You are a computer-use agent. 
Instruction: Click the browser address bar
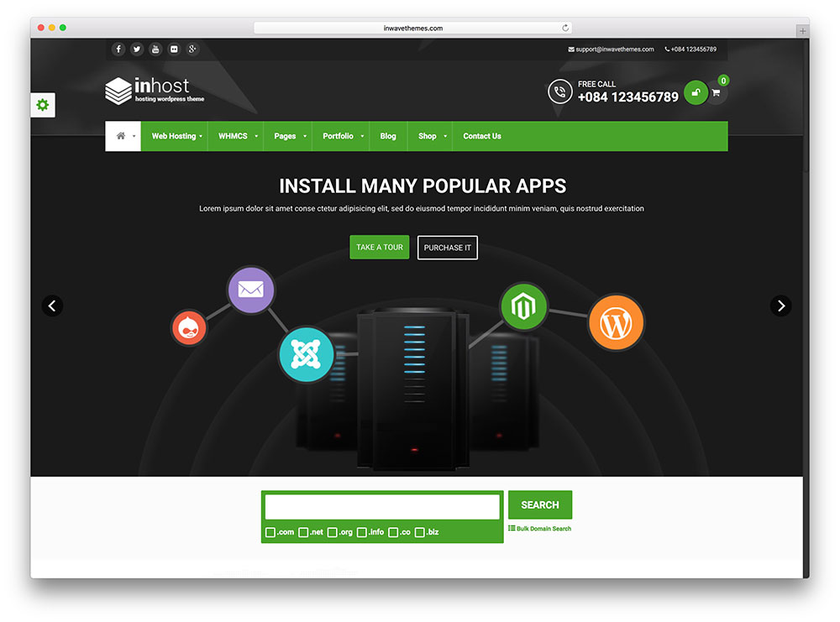click(x=412, y=28)
